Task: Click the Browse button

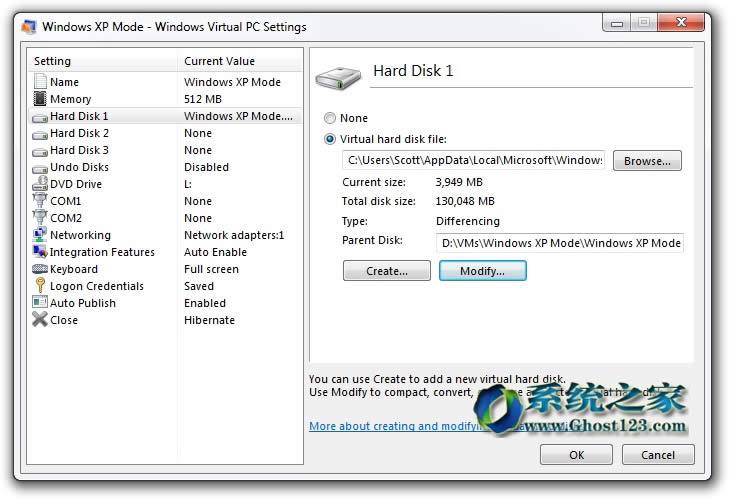Action: pyautogui.click(x=647, y=160)
